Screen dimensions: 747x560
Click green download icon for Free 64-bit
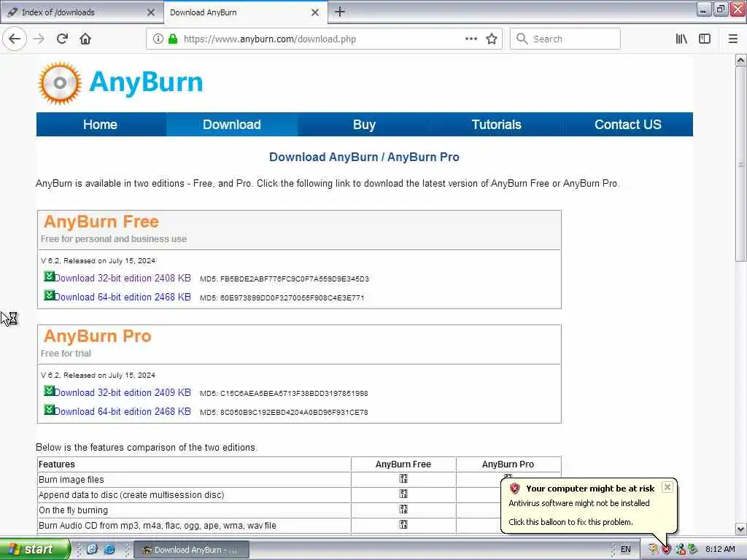[49, 295]
